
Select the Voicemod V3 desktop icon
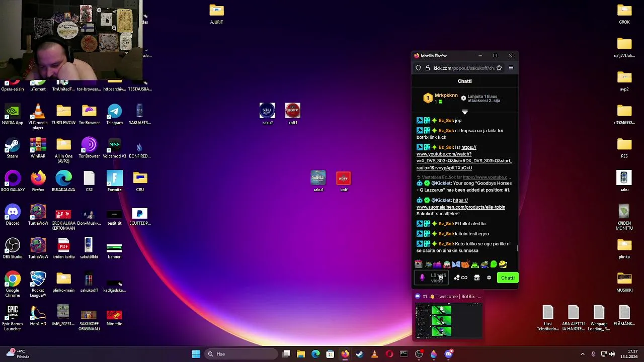[x=114, y=148]
